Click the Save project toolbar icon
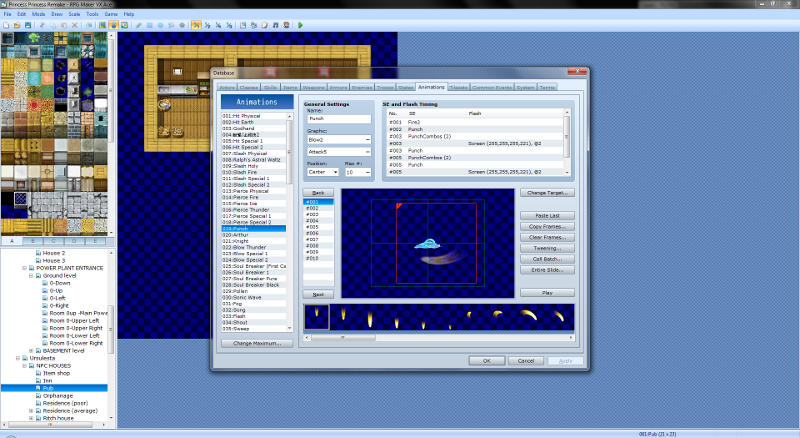800x438 pixels. click(29, 24)
